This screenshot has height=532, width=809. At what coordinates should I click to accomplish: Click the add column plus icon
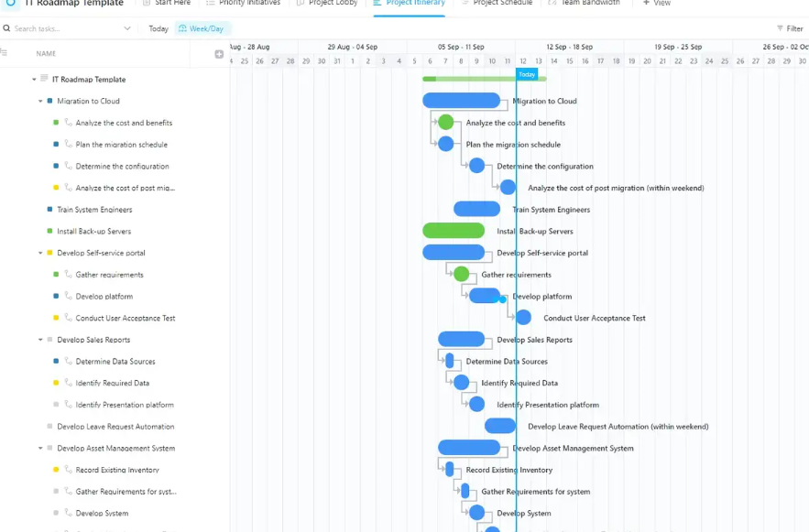219,54
